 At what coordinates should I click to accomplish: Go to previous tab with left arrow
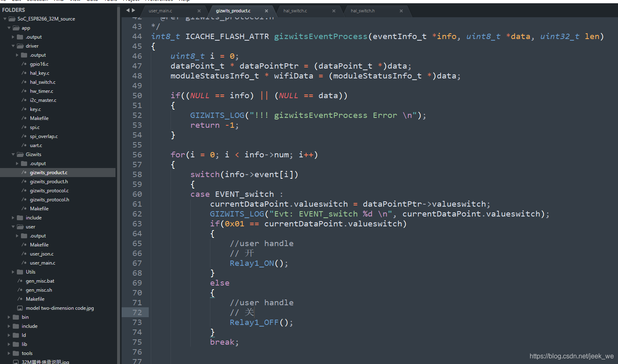pos(128,10)
